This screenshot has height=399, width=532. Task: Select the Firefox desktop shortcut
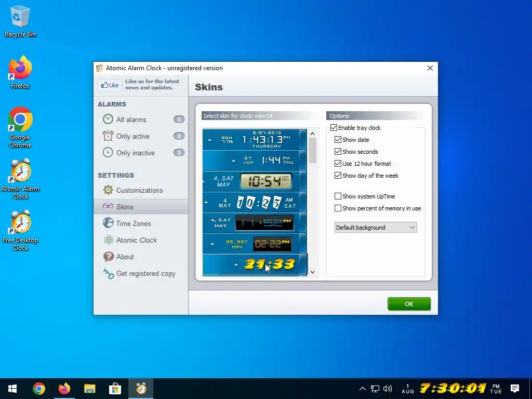(x=20, y=73)
